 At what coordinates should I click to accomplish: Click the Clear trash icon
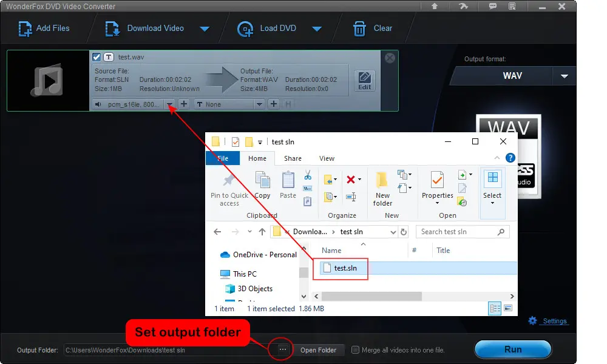pyautogui.click(x=359, y=29)
